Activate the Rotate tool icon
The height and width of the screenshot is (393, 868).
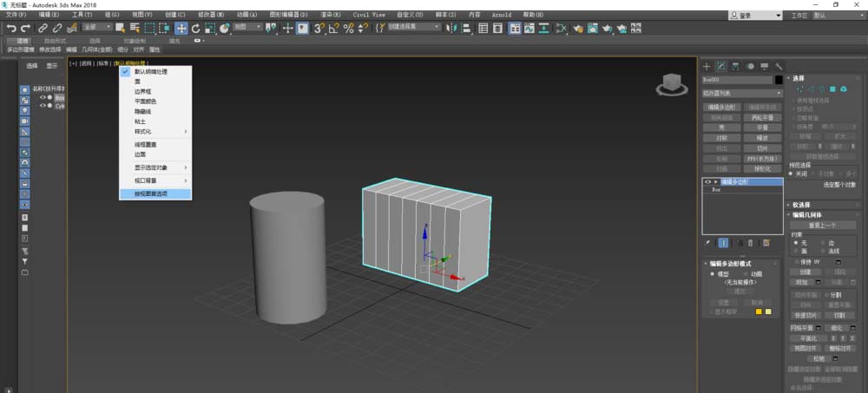coord(196,29)
